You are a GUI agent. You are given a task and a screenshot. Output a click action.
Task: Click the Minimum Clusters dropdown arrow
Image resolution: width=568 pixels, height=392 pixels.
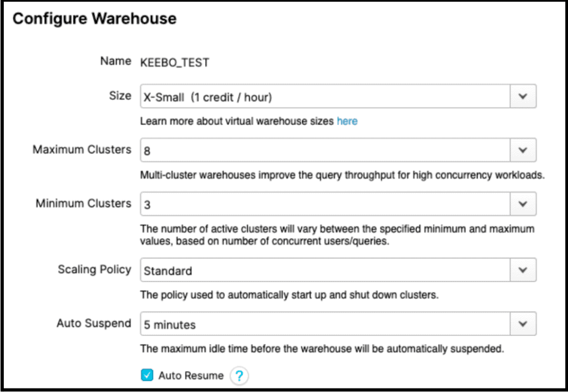tap(523, 203)
